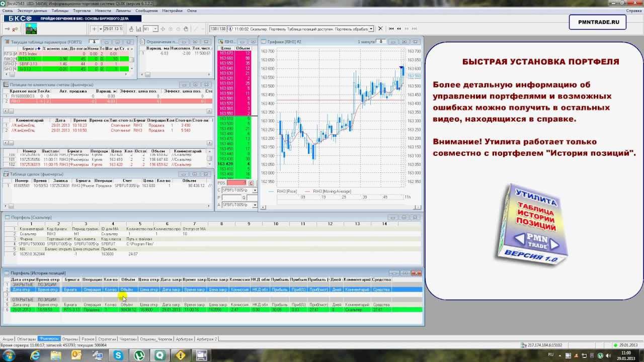Open uTorrent from the taskbar

pos(139,355)
